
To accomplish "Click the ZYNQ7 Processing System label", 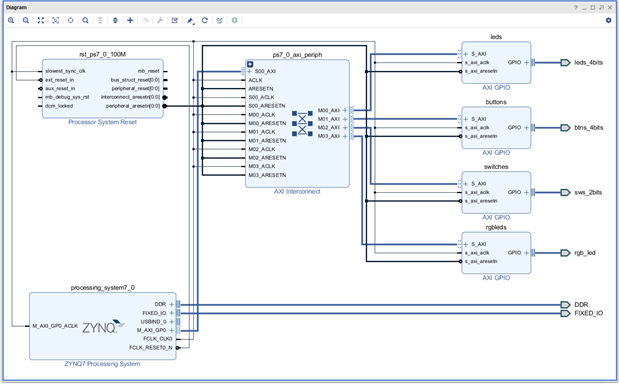I will point(102,364).
